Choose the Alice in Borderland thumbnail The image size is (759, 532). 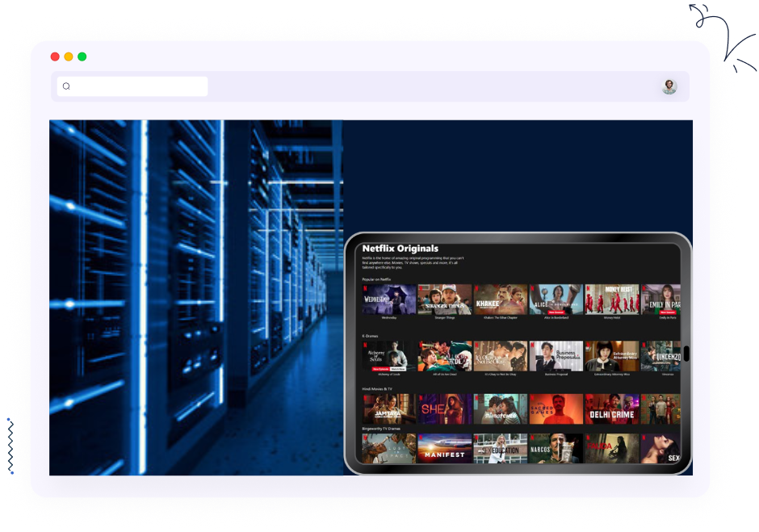click(x=556, y=299)
